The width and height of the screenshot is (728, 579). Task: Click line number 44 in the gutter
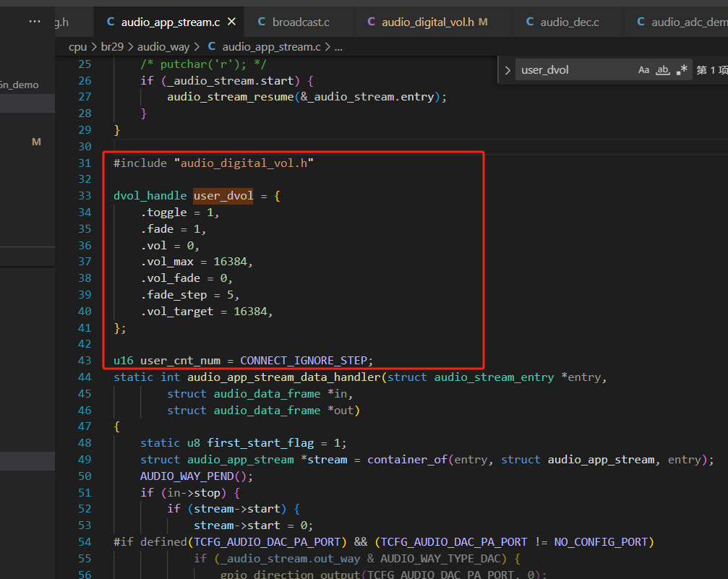[x=85, y=377]
